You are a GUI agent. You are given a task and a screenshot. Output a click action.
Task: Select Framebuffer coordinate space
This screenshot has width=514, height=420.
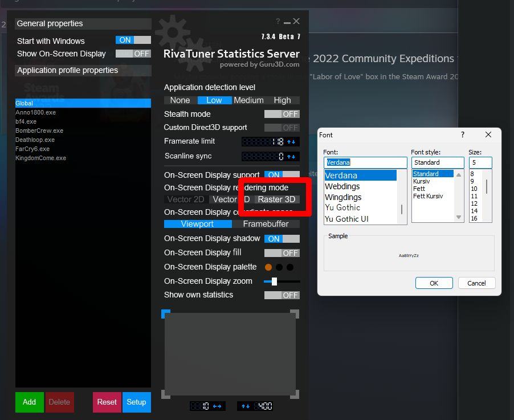(x=266, y=224)
